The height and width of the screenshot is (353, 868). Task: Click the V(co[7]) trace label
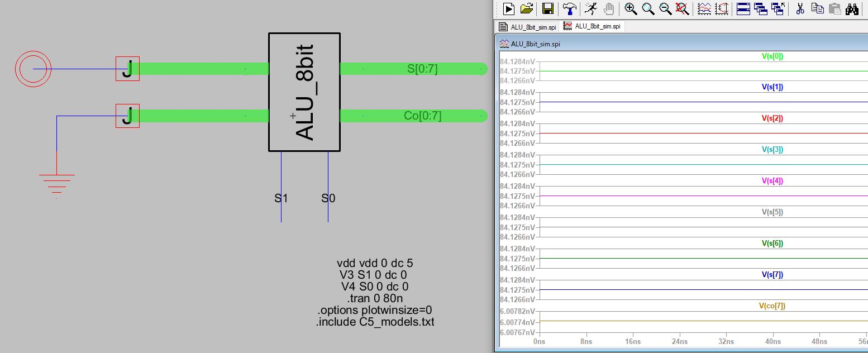click(x=772, y=306)
